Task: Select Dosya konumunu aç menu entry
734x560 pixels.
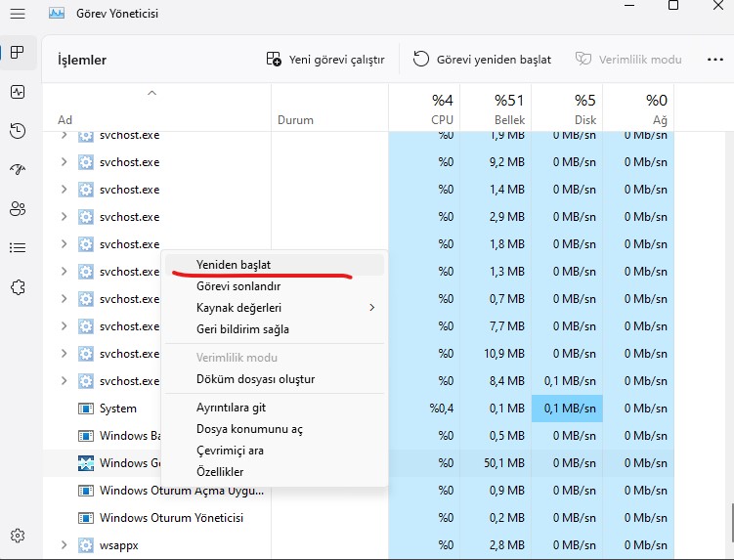Action: [275, 429]
